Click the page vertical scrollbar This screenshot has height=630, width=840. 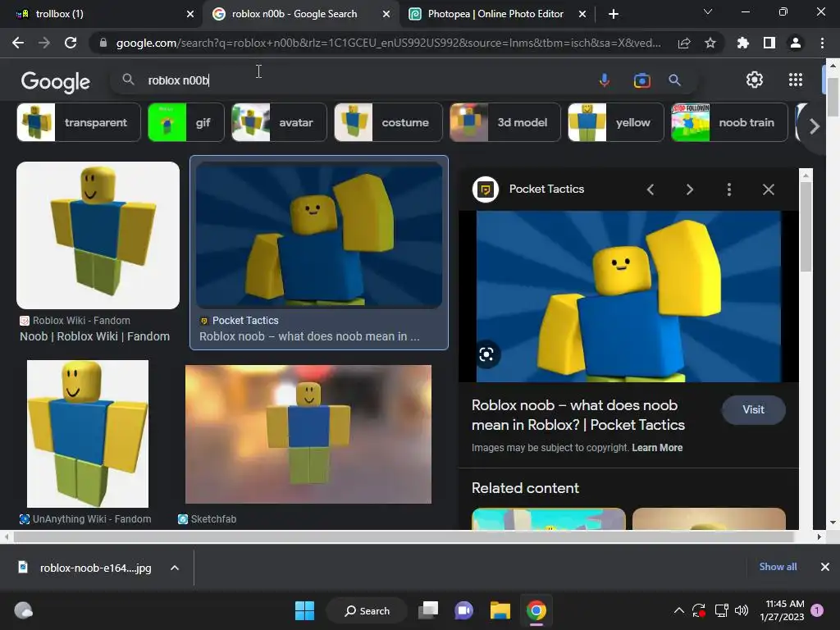pos(833,97)
